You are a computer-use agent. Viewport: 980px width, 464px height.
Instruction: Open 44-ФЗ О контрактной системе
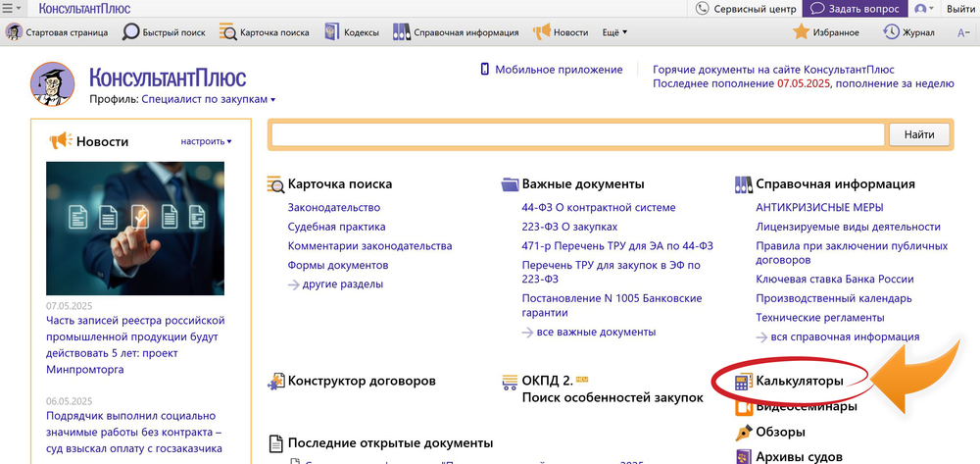[599, 208]
